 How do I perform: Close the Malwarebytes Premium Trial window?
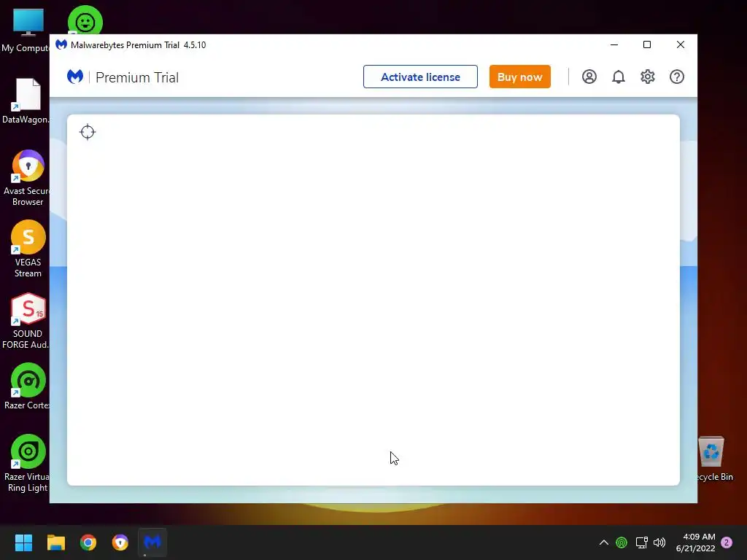pos(681,44)
